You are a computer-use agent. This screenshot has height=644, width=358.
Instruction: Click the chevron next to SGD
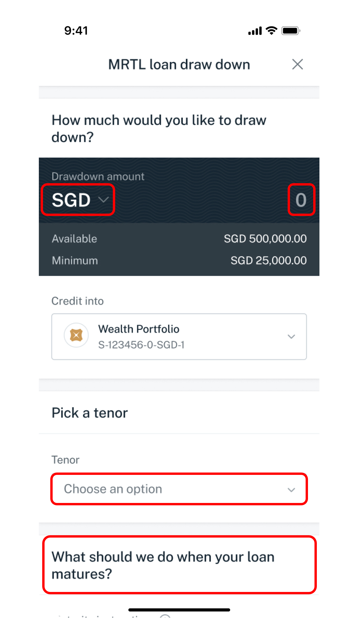pos(103,200)
